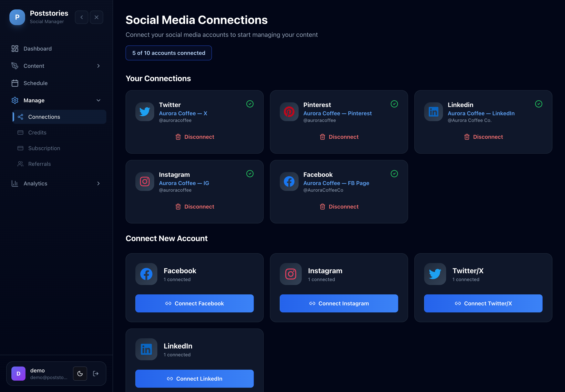Click the Facebook logo in Your Connections
565x392 pixels.
(289, 181)
